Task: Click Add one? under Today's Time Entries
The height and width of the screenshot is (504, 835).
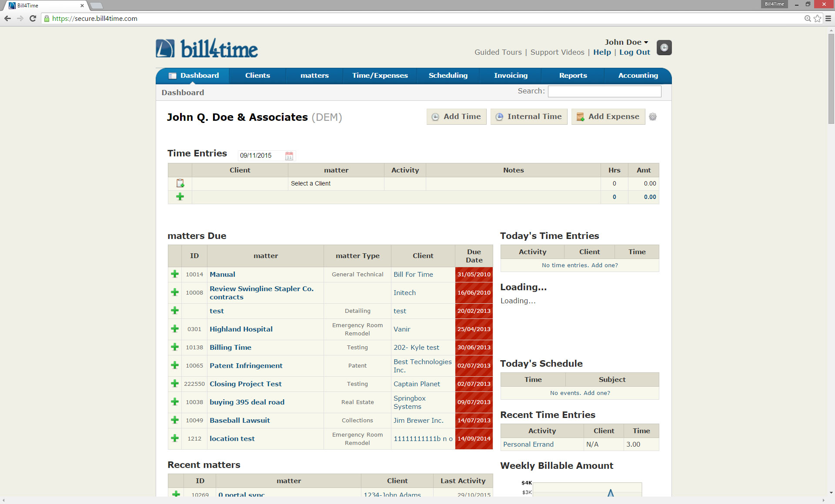Action: point(604,265)
